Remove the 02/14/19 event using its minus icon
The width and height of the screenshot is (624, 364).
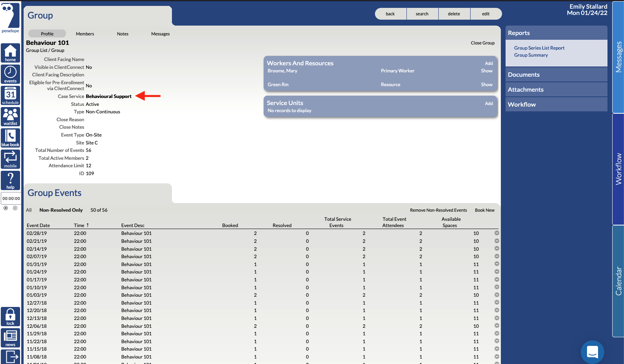click(x=497, y=248)
